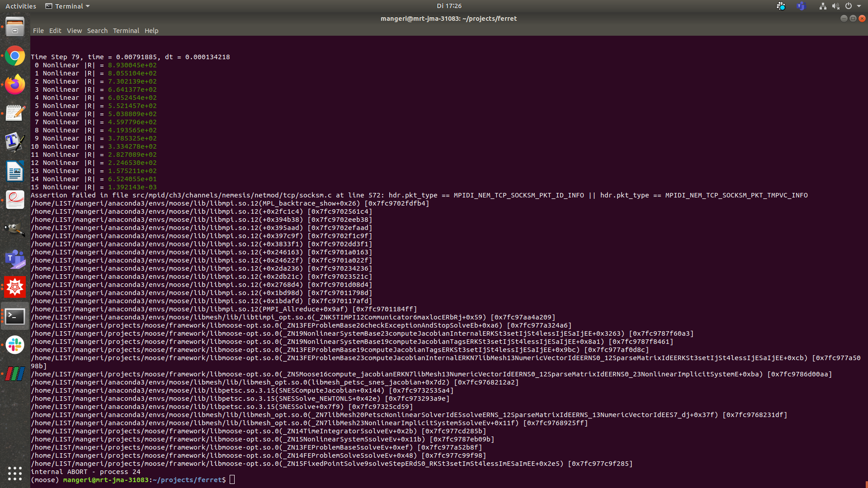Open the Show Applications grid
868x488 pixels.
point(15,474)
